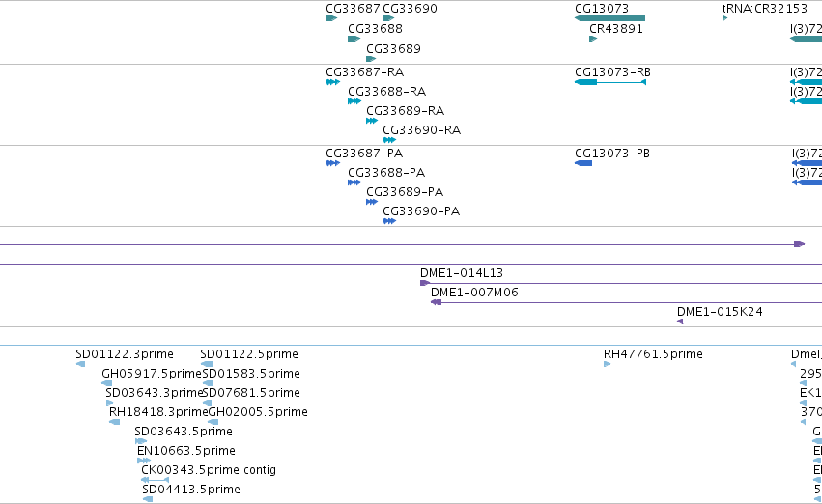Open the CG33688-RA transcript label

[x=386, y=92]
